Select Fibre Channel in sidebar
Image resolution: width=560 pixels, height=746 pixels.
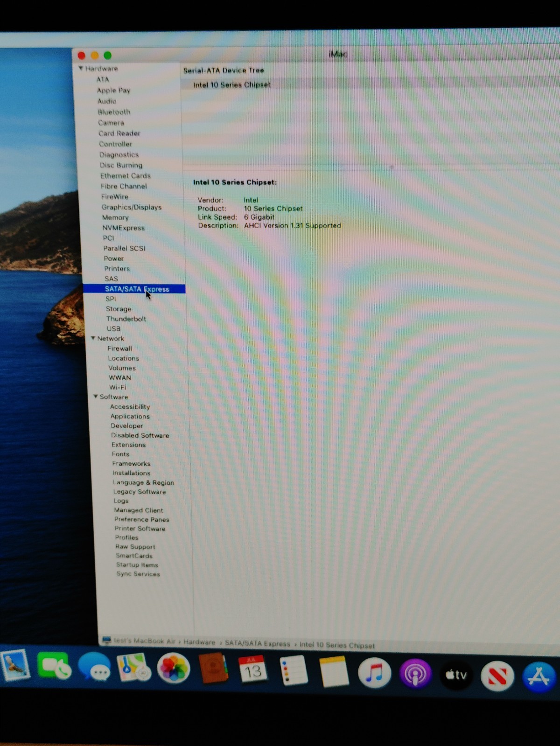(x=124, y=186)
